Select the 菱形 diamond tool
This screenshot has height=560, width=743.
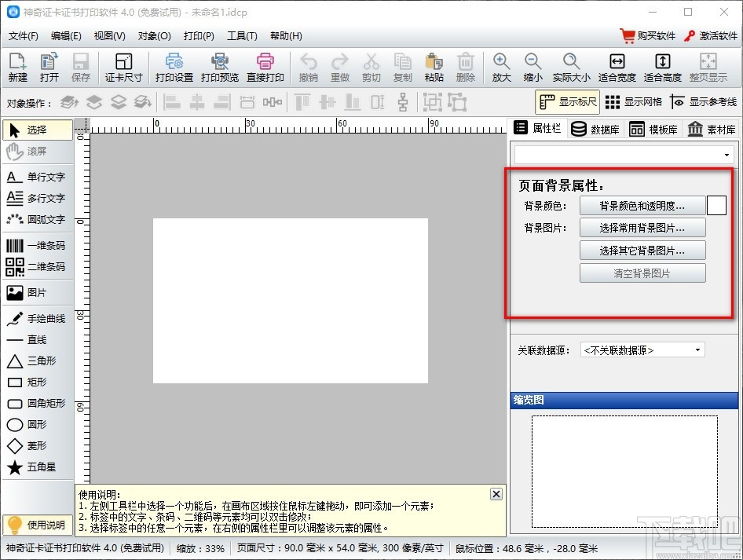38,446
